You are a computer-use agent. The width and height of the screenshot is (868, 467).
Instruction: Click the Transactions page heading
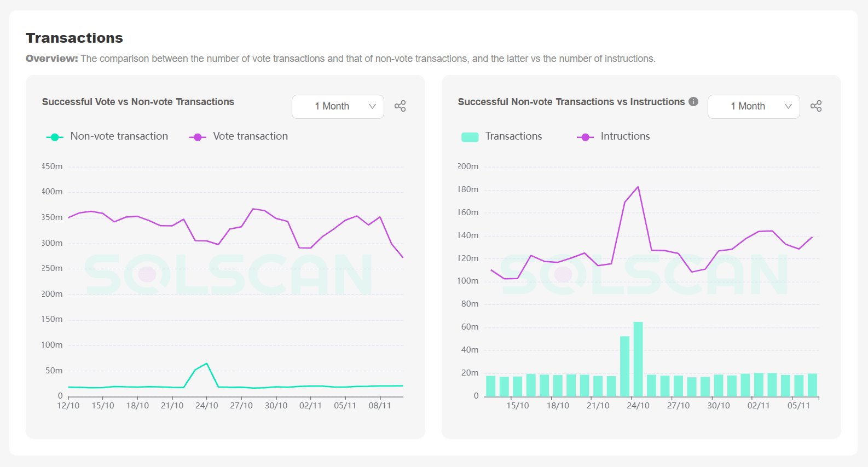(x=74, y=38)
